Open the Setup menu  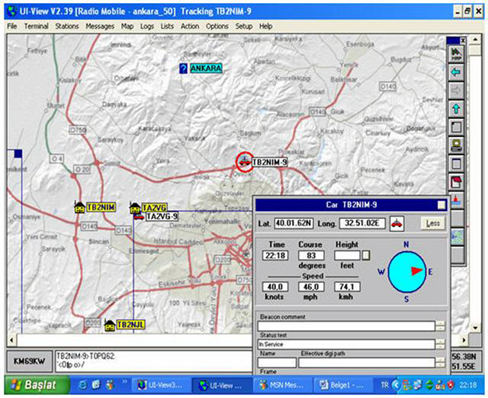[244, 26]
